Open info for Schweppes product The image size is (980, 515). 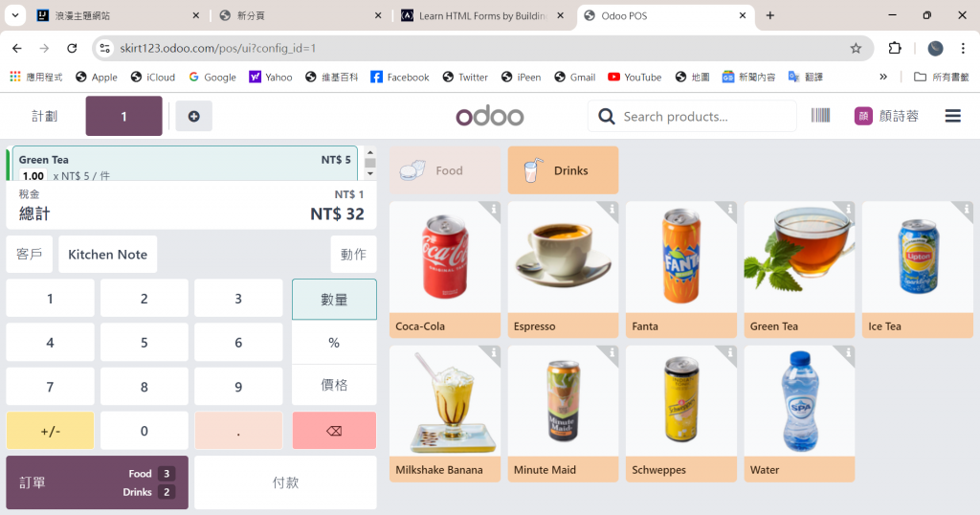point(730,353)
